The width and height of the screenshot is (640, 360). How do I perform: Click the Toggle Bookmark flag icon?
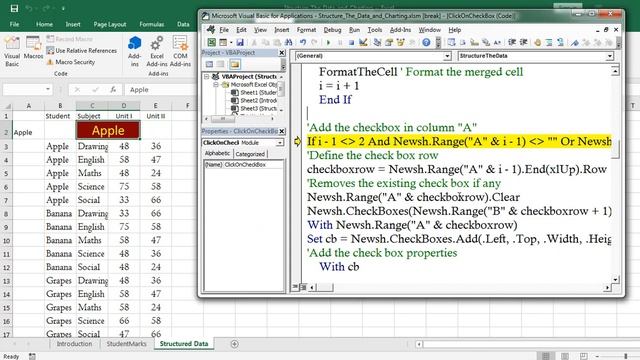(x=574, y=42)
